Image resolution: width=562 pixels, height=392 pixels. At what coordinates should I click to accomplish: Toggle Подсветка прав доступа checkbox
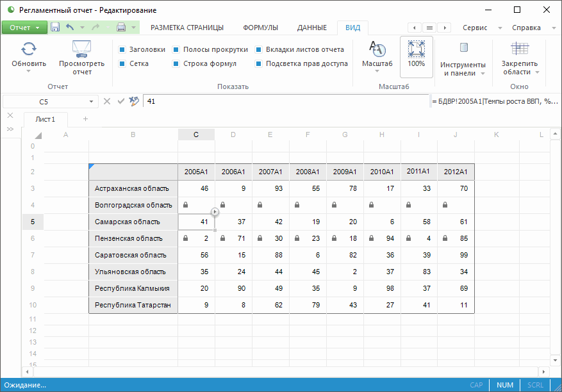point(259,63)
